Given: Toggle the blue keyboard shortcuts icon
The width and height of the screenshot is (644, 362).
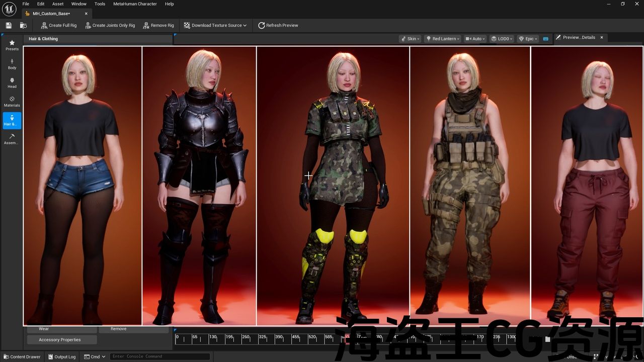Looking at the screenshot, I should [x=545, y=39].
